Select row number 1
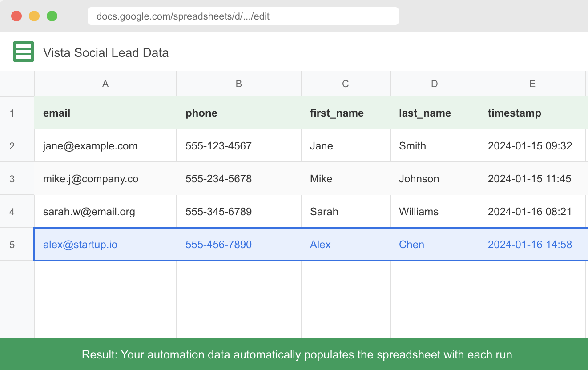Image resolution: width=588 pixels, height=370 pixels. [x=17, y=113]
